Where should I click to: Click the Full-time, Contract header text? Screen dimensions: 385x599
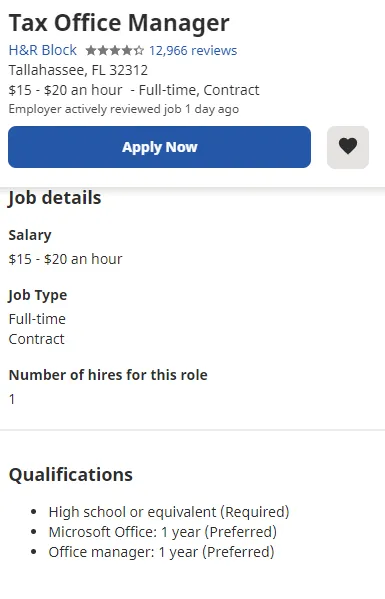[199, 90]
